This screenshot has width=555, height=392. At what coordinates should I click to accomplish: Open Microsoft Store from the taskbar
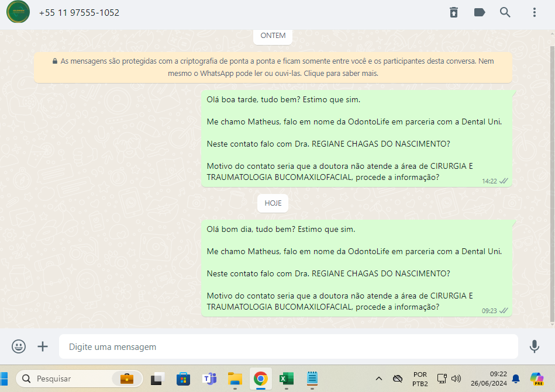point(184,379)
